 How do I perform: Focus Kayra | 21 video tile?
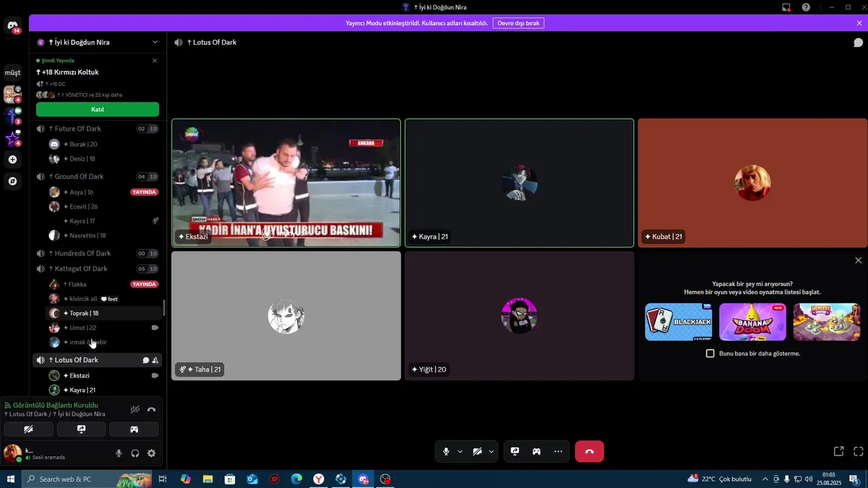[x=519, y=183]
